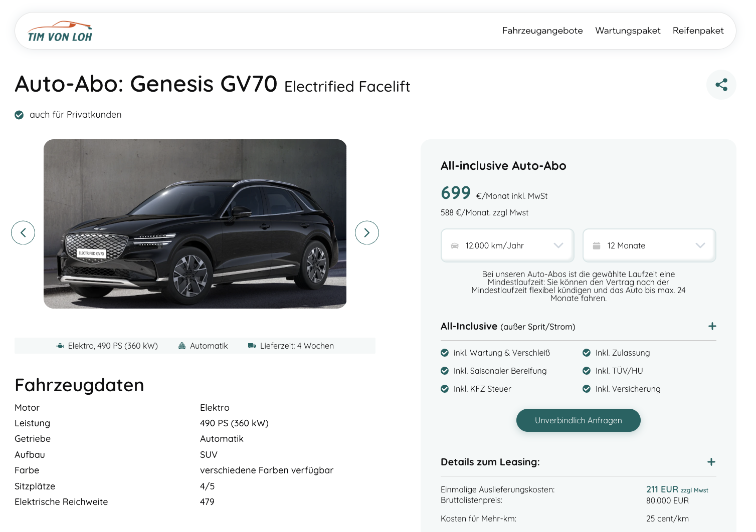The image size is (756, 532).
Task: Open the Reifenpaket link
Action: [698, 31]
